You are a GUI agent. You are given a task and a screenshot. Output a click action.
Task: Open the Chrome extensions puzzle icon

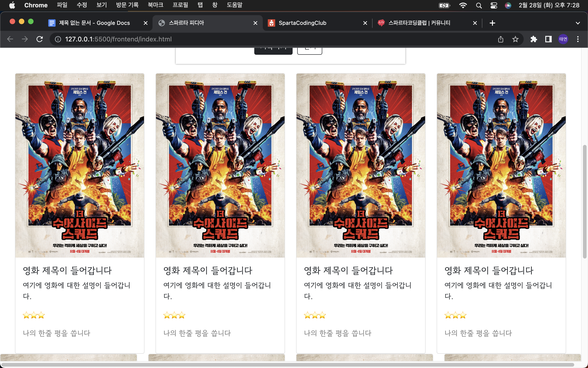click(534, 39)
